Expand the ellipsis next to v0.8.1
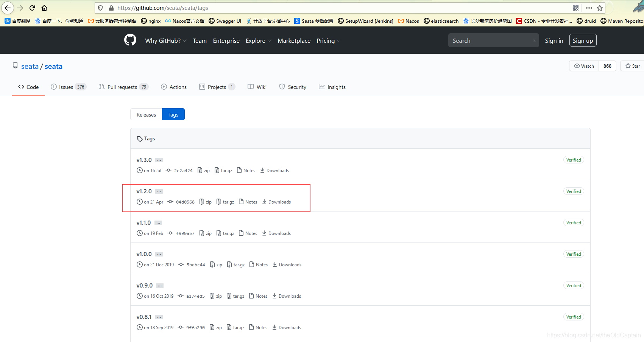 pos(159,317)
